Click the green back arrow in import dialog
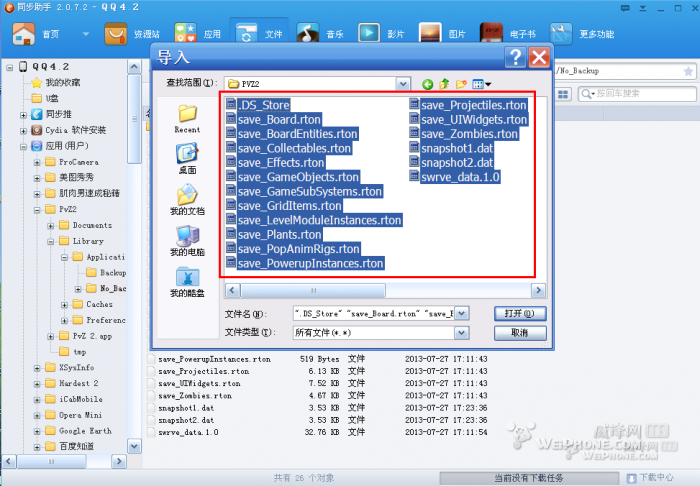This screenshot has height=486, width=700. [427, 84]
